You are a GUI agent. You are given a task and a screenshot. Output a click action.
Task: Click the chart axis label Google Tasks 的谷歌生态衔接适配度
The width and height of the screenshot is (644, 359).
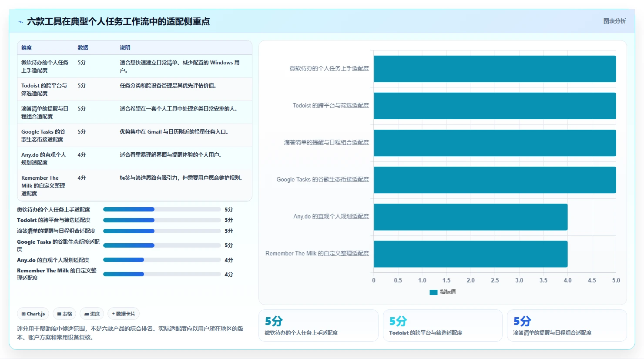pyautogui.click(x=323, y=179)
